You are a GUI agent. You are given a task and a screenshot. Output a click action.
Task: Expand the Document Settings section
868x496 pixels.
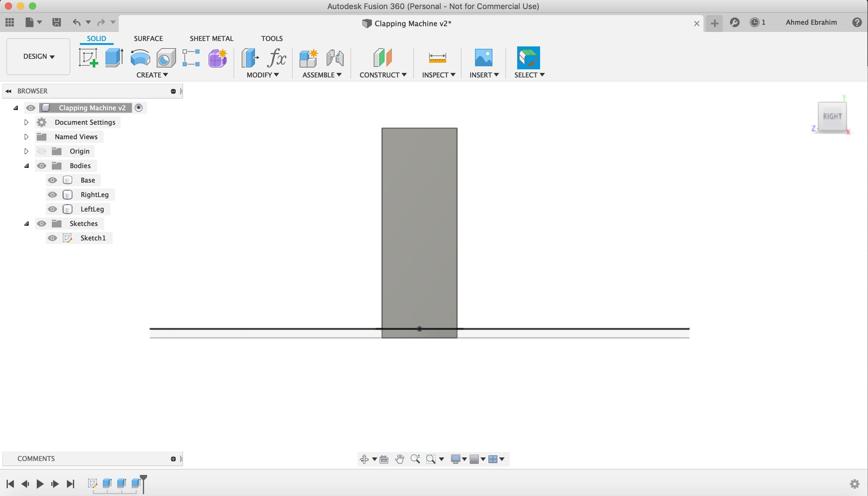(x=26, y=122)
